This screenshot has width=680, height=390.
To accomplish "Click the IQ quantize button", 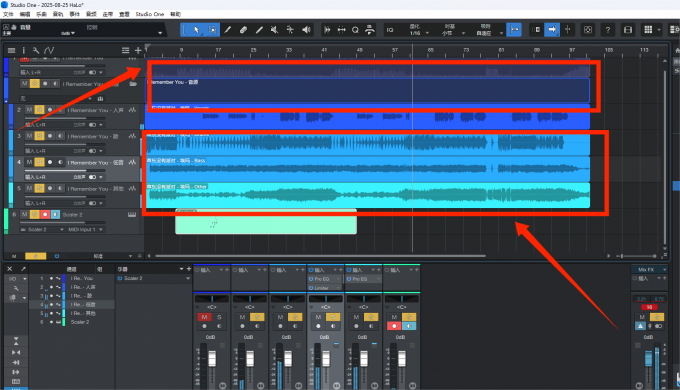I will tap(390, 29).
